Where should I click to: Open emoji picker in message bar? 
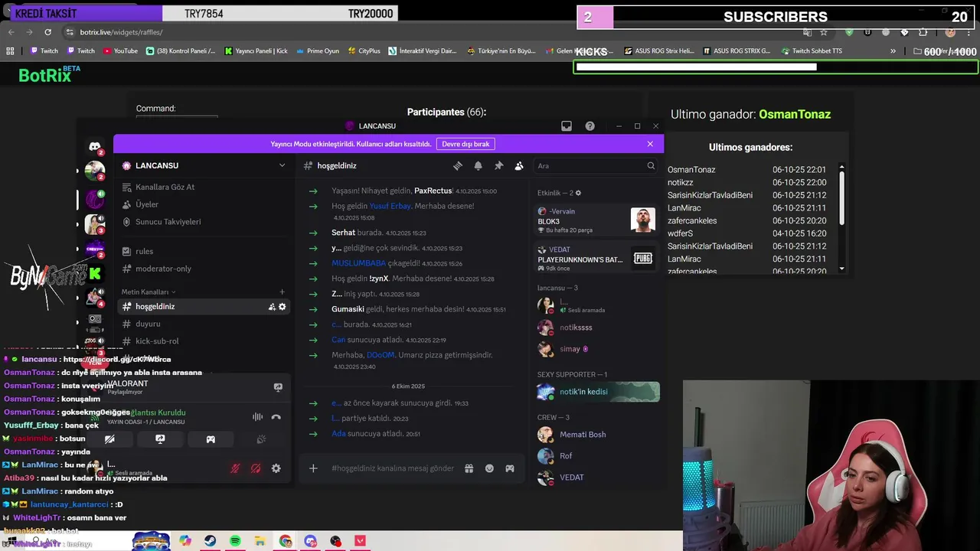(489, 468)
